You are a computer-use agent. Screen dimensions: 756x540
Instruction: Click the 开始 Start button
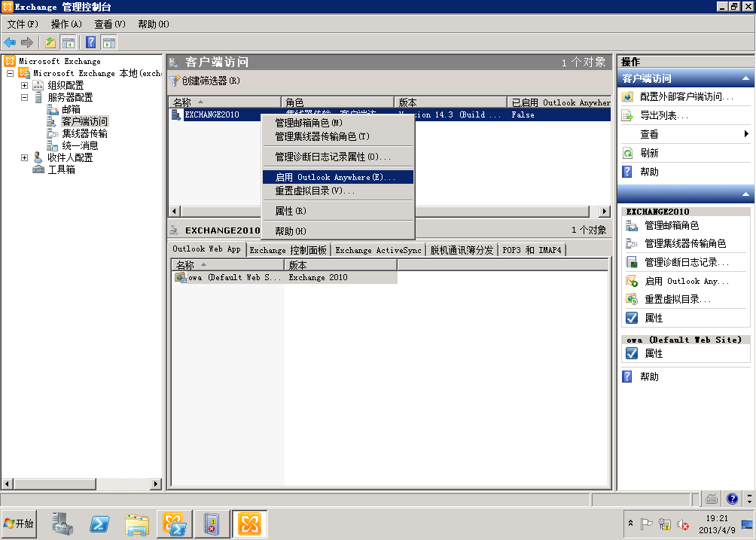pos(19,523)
